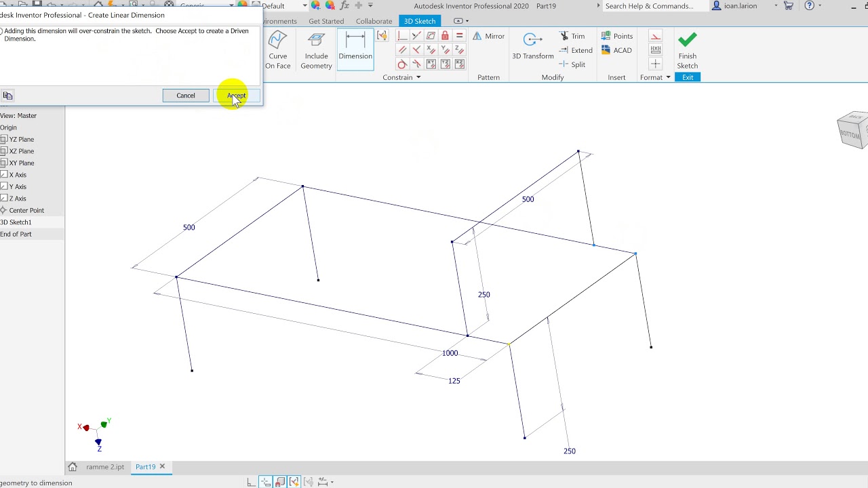This screenshot has height=488, width=868.
Task: Toggle the Ortho Mode status bar button
Action: (251, 482)
